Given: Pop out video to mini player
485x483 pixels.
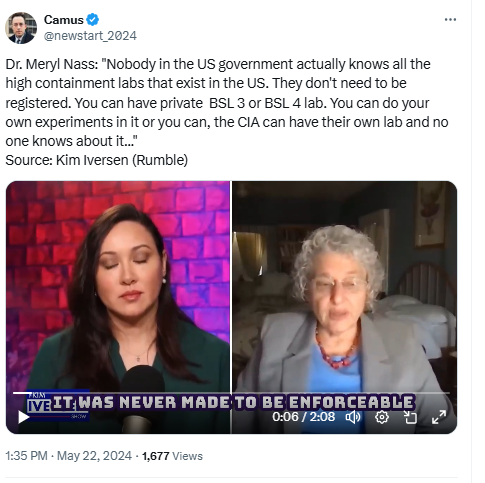Looking at the screenshot, I should click(410, 417).
